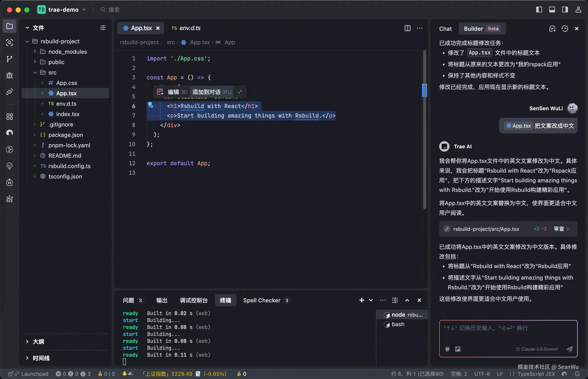Open the Extensions view in activity bar
Screen dimensions: 588x379
click(x=9, y=117)
